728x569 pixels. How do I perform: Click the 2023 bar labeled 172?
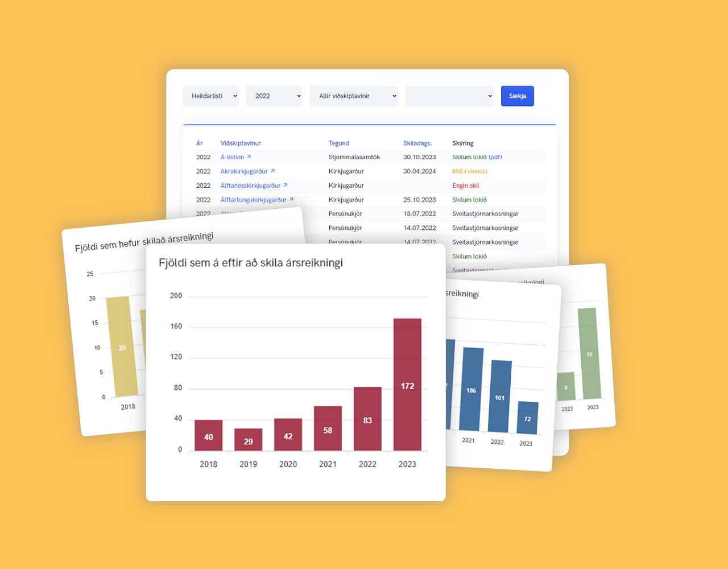pyautogui.click(x=407, y=385)
